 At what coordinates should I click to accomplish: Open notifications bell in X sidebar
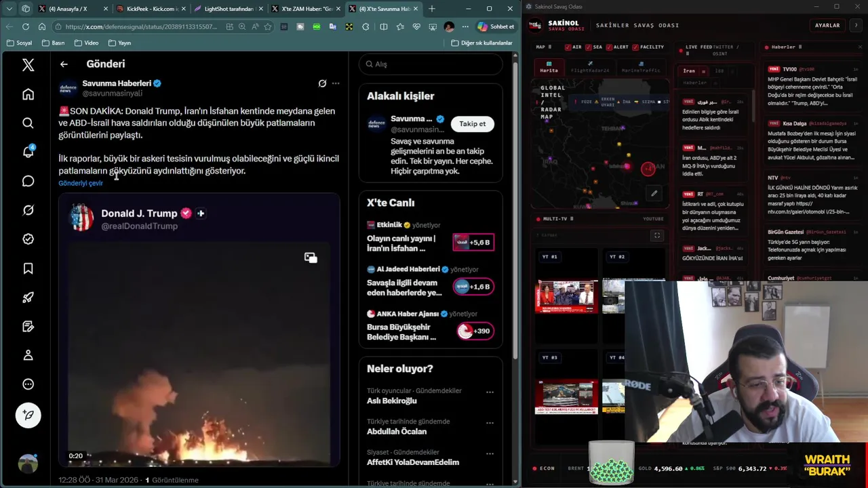point(28,152)
